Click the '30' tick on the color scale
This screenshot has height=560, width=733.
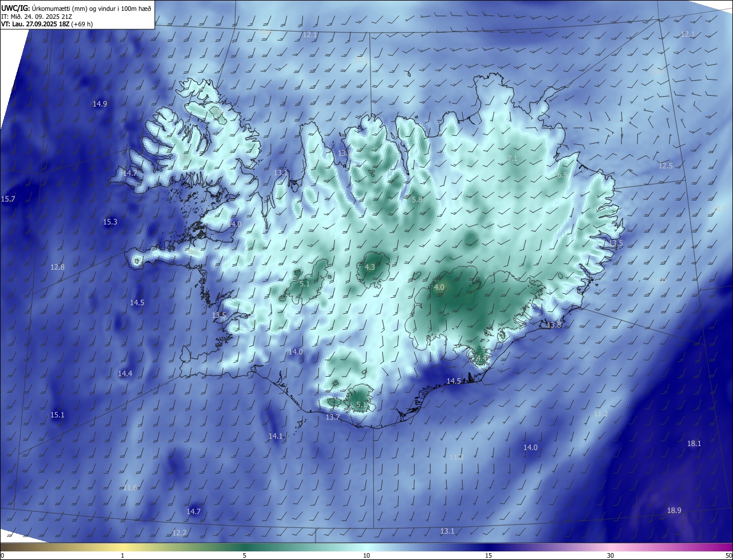[x=610, y=555]
